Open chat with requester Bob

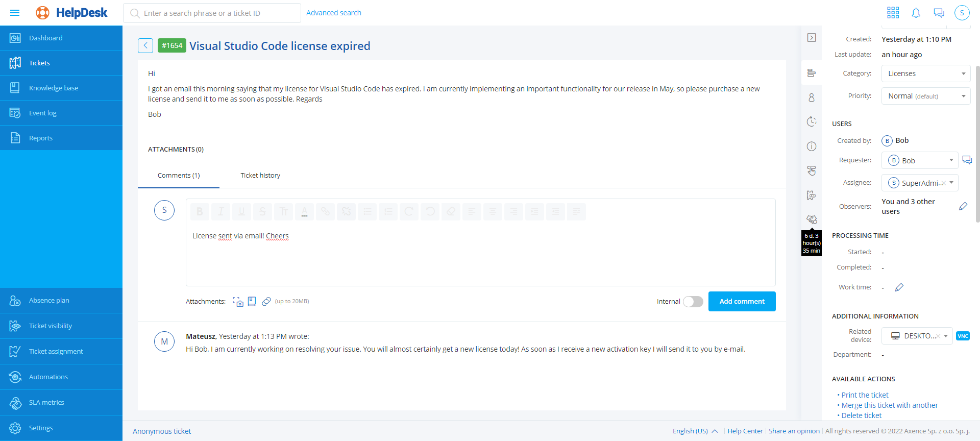tap(967, 160)
